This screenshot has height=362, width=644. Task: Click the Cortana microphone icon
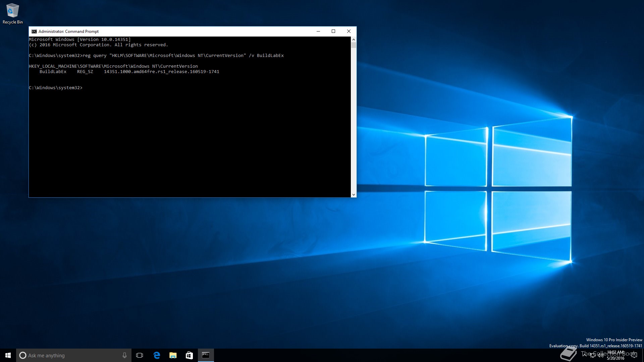point(124,355)
